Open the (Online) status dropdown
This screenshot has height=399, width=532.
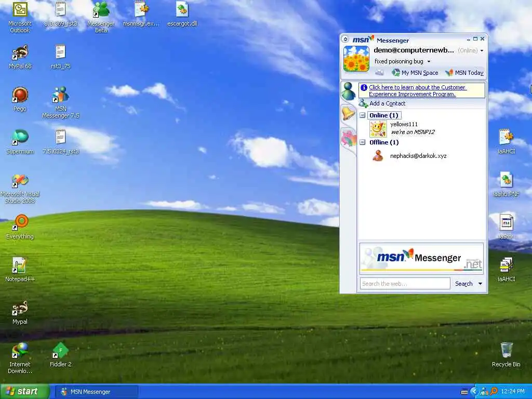[471, 50]
